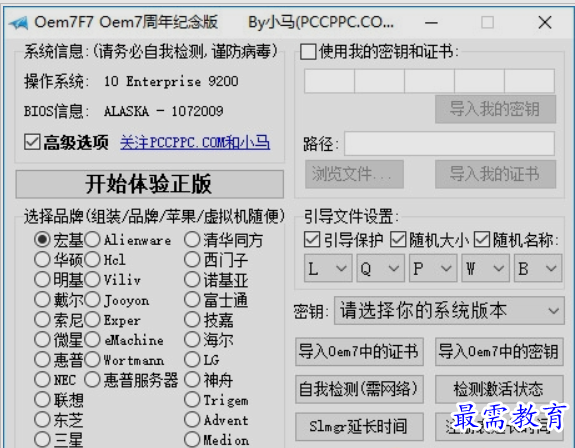Click the 10 Enterprise 9200 system text
The image size is (575, 448).
(x=171, y=81)
